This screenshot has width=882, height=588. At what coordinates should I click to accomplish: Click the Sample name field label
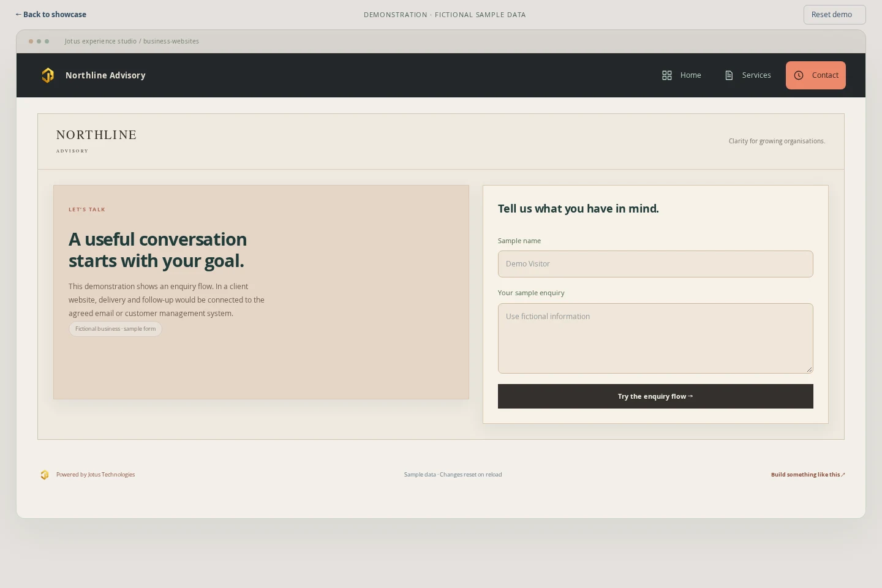point(519,241)
